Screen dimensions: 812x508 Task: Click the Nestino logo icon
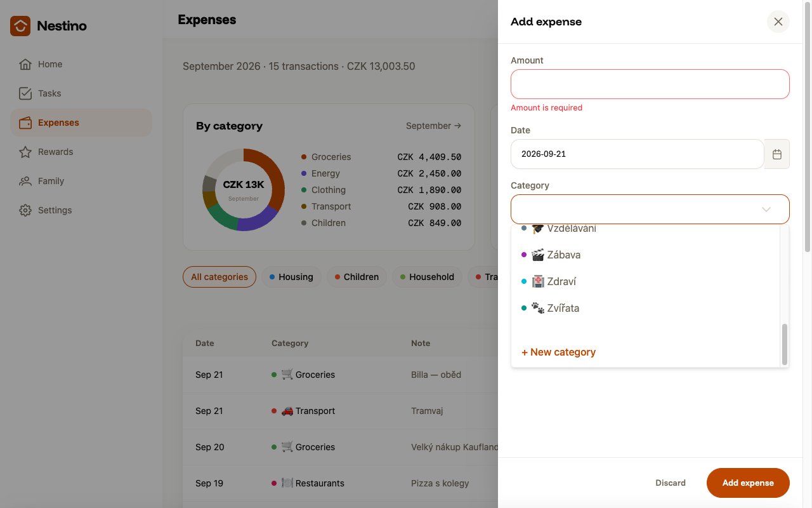[x=20, y=26]
